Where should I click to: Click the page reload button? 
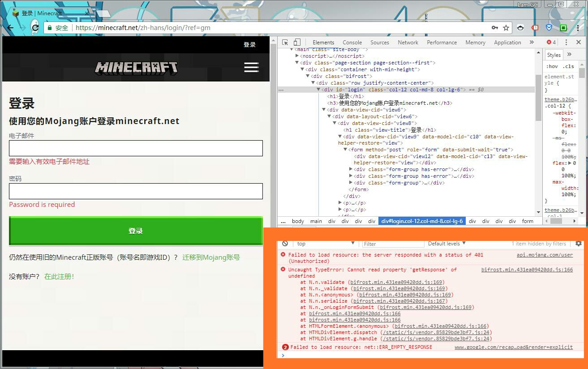tap(35, 28)
